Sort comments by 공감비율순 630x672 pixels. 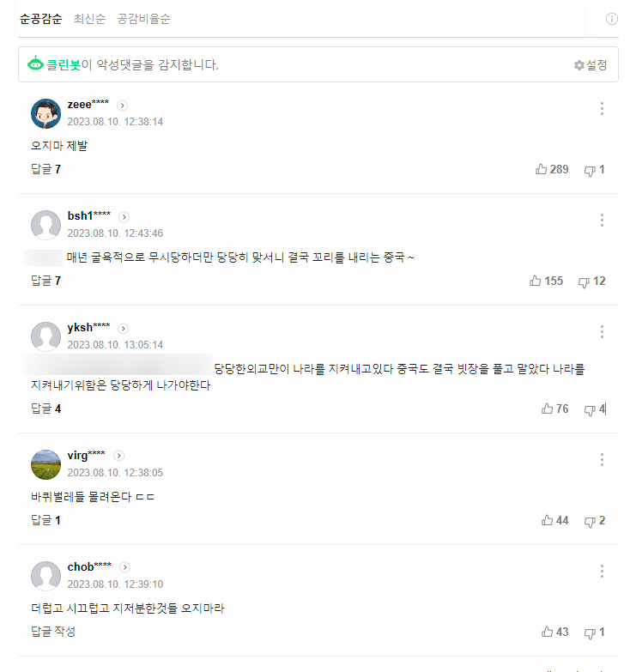click(x=143, y=19)
